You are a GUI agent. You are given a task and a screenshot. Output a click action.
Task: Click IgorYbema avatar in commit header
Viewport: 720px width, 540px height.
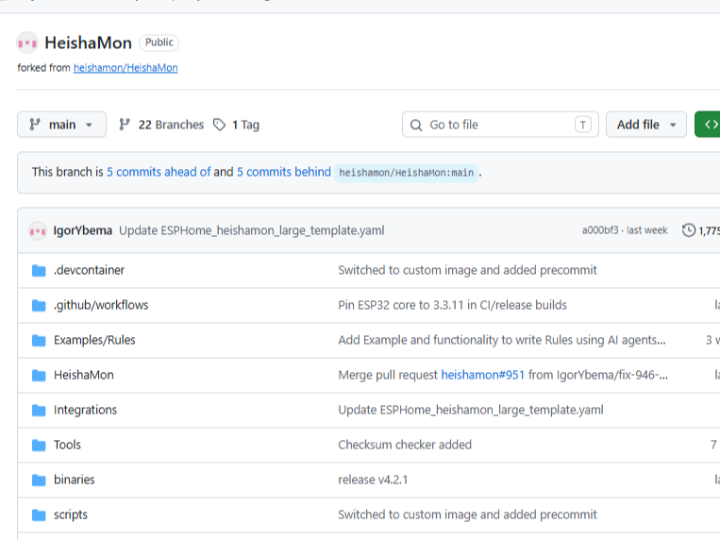[x=38, y=231]
